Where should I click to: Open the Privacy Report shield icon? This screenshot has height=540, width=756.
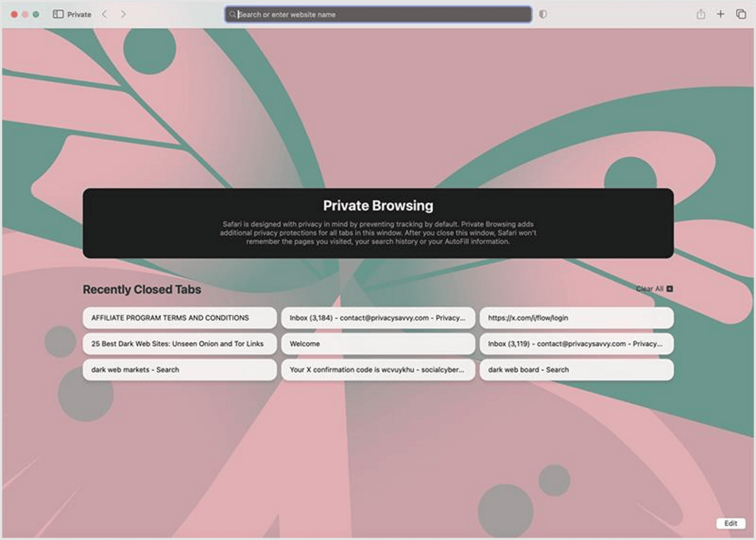pos(543,14)
